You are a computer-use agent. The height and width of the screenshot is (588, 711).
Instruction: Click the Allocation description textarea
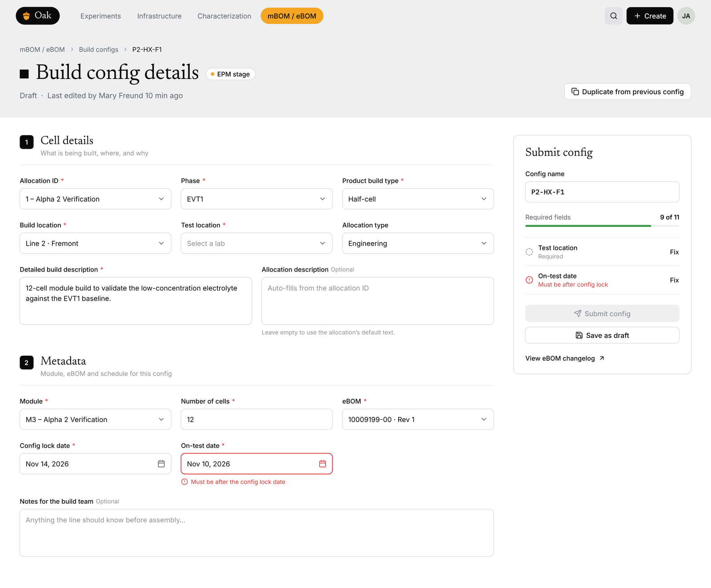pos(378,301)
